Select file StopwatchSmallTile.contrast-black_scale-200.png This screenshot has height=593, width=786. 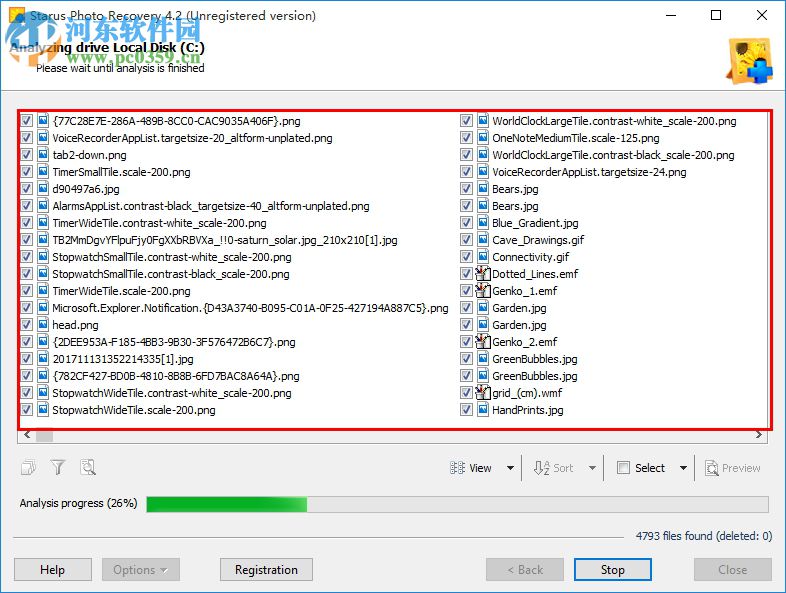pyautogui.click(x=171, y=274)
